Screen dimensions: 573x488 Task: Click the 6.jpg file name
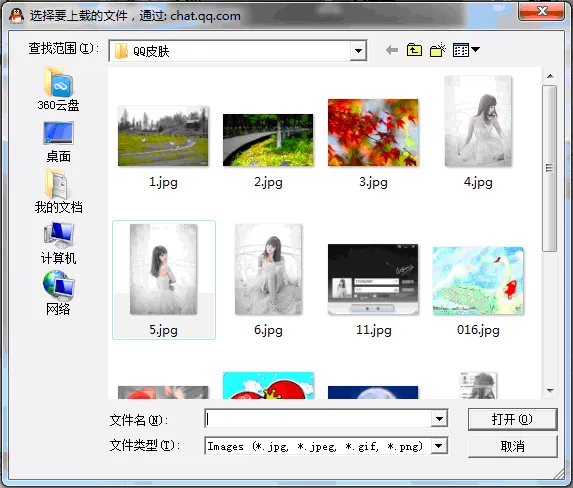[268, 330]
